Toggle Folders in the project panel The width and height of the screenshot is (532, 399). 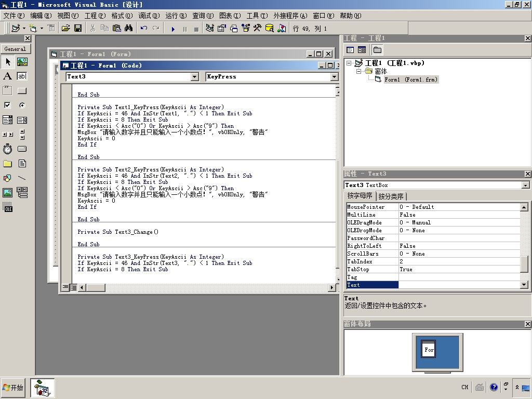377,50
